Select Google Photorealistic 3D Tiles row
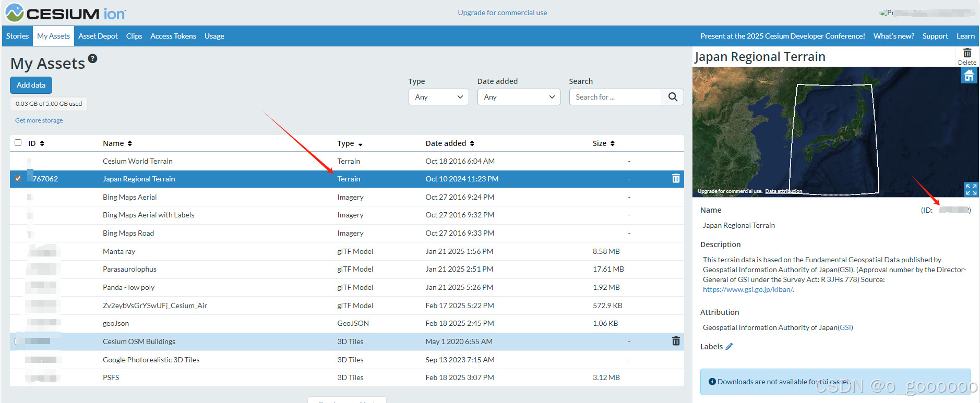Image resolution: width=980 pixels, height=403 pixels. [347, 360]
